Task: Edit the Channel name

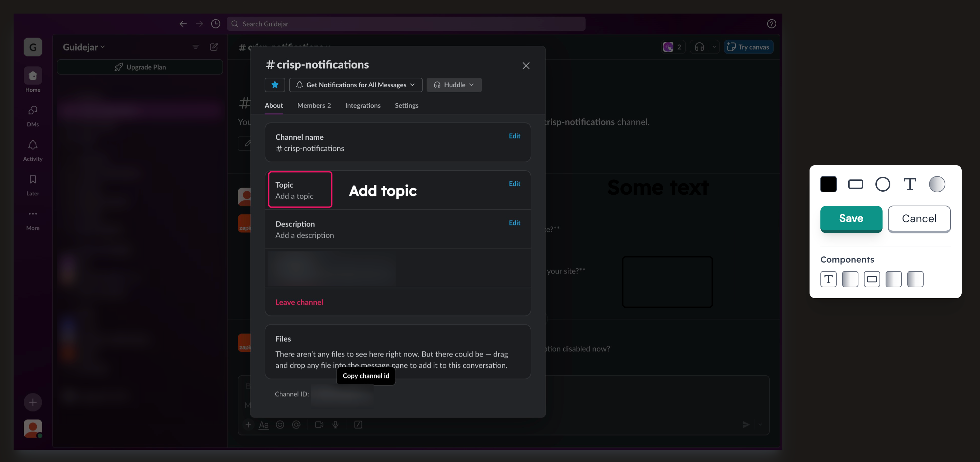Action: click(514, 136)
